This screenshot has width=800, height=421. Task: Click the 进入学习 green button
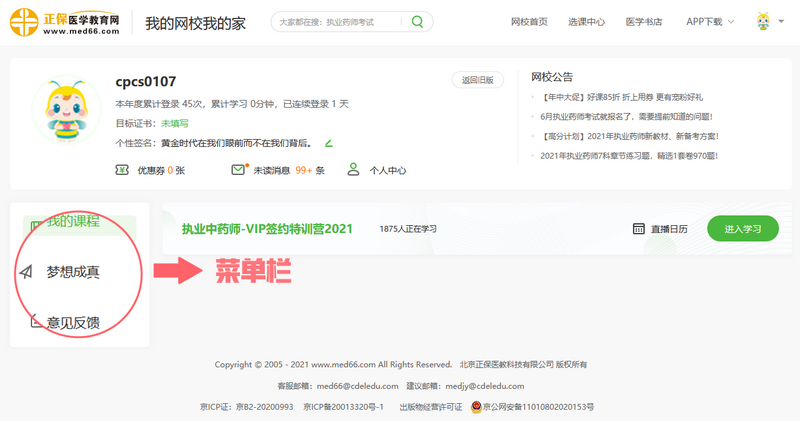pyautogui.click(x=742, y=229)
